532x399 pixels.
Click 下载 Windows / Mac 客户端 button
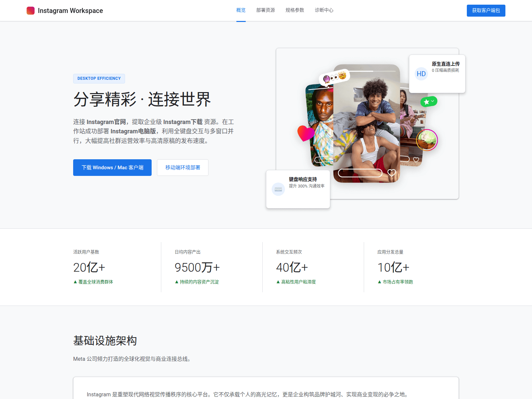coord(112,168)
